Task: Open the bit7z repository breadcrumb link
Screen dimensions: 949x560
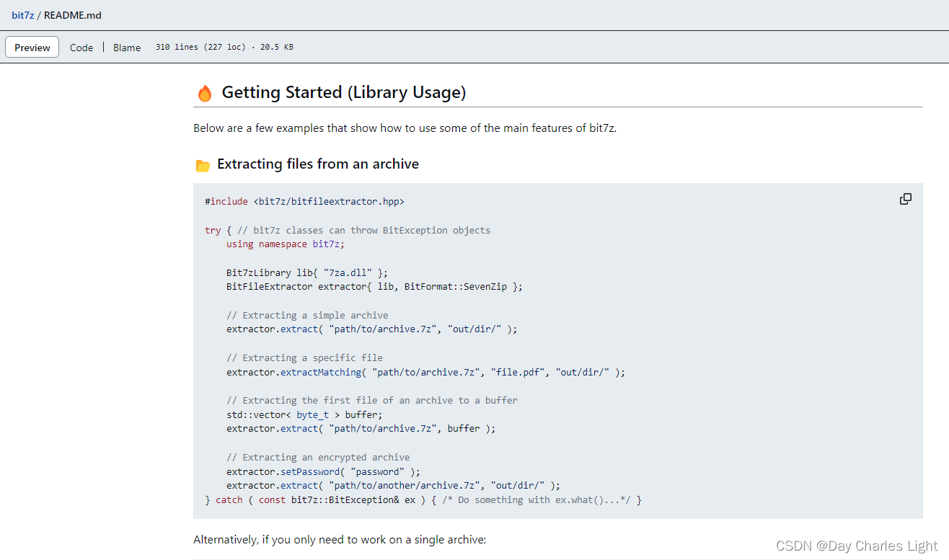Action: [x=22, y=15]
